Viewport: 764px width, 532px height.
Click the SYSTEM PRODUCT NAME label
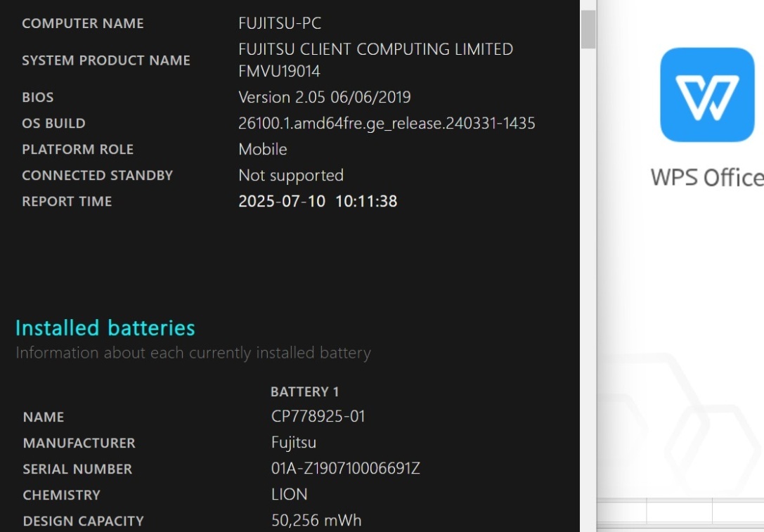point(106,60)
